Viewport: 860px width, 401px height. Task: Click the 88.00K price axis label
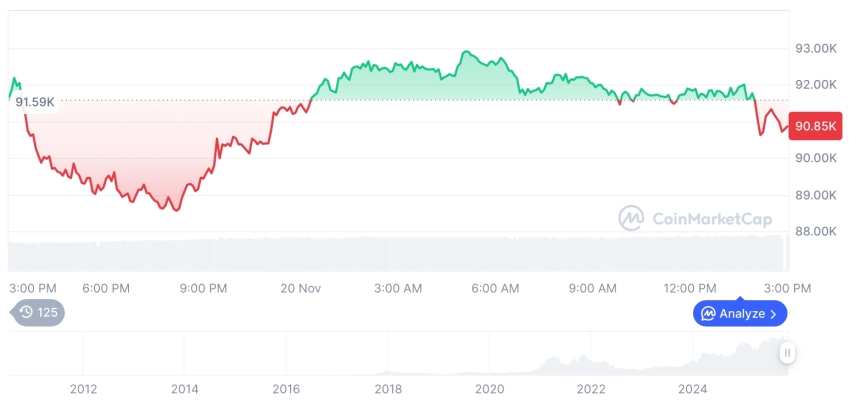815,231
